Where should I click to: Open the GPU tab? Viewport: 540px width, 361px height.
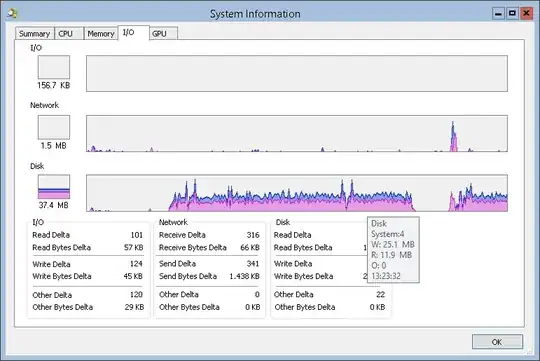click(164, 33)
